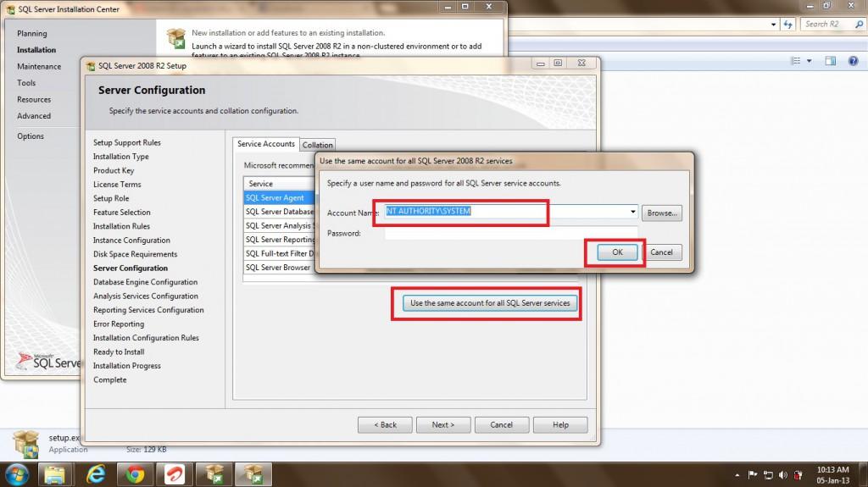This screenshot has height=487, width=868.
Task: Select the SQL Server Database row
Action: 280,212
